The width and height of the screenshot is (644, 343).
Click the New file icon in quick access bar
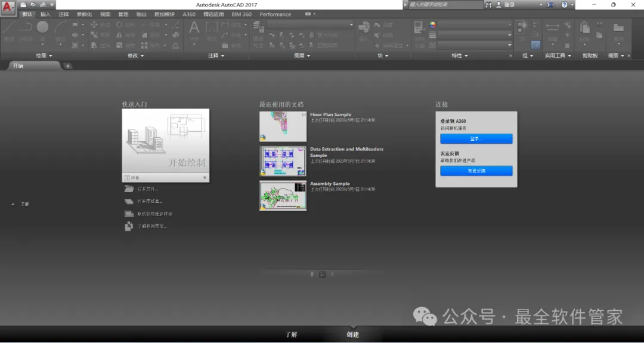pyautogui.click(x=23, y=5)
